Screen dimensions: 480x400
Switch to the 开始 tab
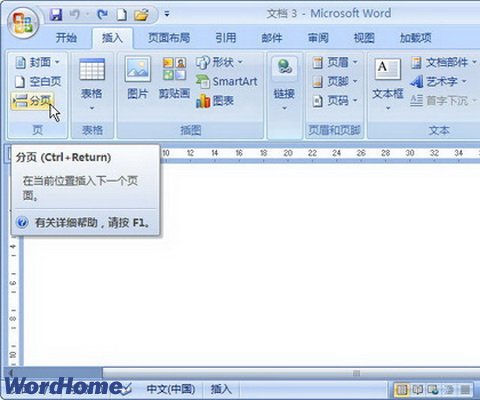[66, 38]
